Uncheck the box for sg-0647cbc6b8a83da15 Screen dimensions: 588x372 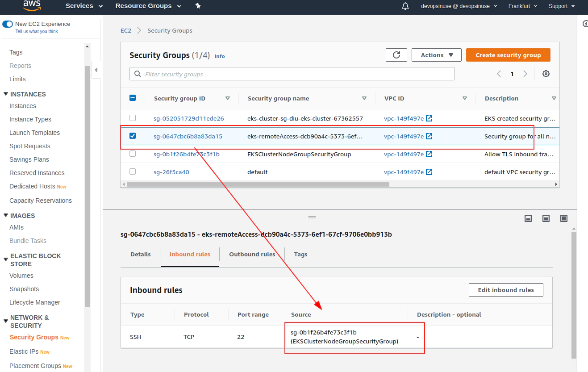tap(133, 136)
